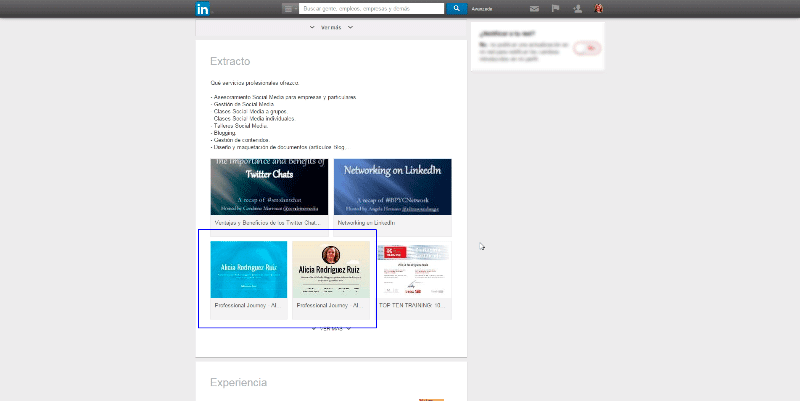The height and width of the screenshot is (401, 800).
Task: Click the 'TOP TEN TRAINING' caption text
Action: 410,304
